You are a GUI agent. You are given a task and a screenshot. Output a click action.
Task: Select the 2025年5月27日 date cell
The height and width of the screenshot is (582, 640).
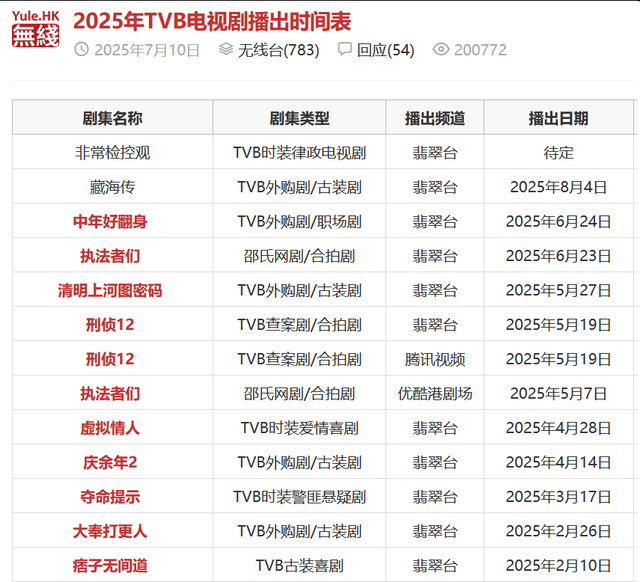[558, 291]
